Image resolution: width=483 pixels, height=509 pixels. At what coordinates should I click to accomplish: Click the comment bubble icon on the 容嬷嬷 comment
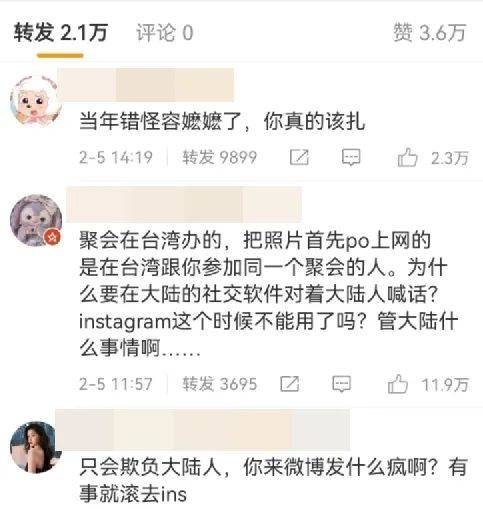click(351, 157)
